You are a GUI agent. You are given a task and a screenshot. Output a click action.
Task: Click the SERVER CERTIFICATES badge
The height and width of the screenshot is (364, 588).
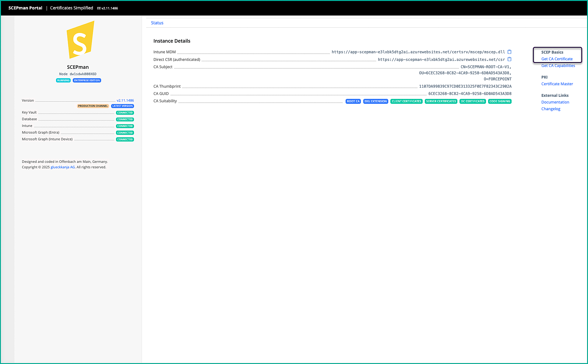(x=441, y=101)
